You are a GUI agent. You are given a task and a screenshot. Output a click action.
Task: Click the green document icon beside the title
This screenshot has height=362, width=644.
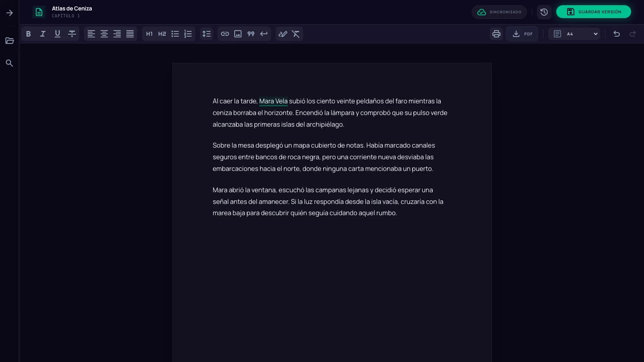(39, 12)
